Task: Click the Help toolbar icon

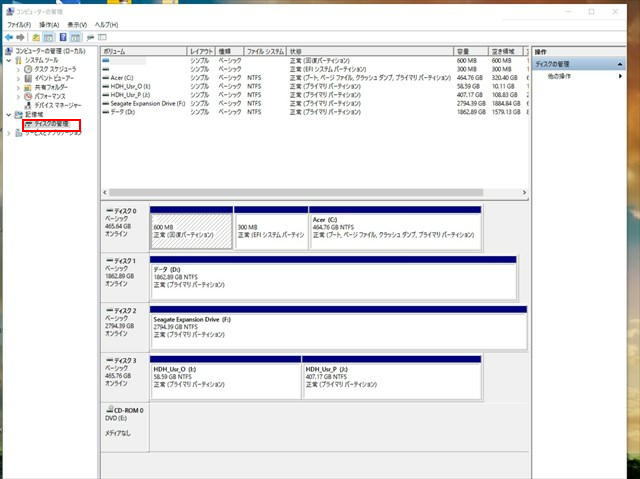Action: (x=62, y=37)
